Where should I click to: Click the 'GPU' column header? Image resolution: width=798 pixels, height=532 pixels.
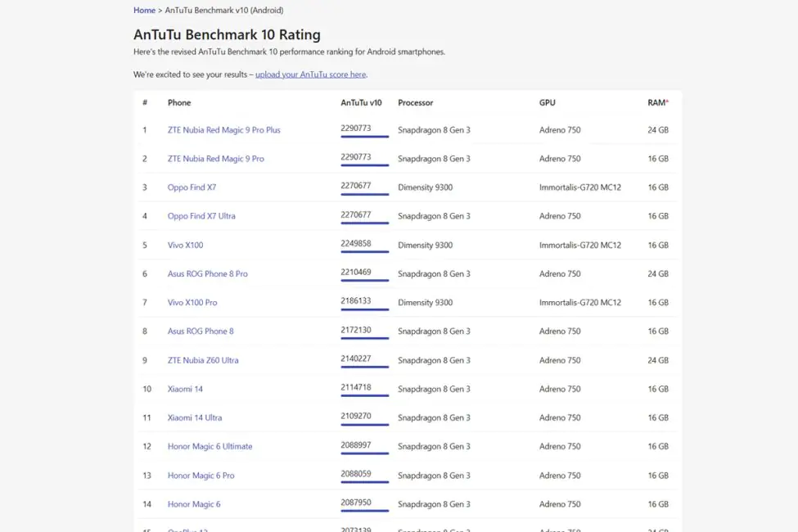click(x=547, y=103)
